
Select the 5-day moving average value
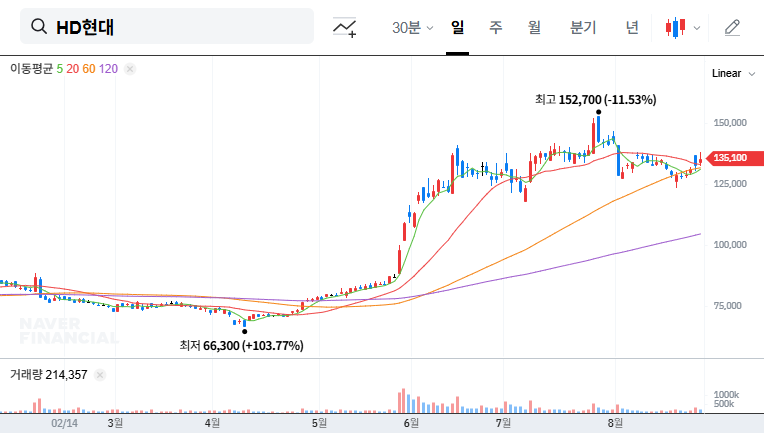59,69
